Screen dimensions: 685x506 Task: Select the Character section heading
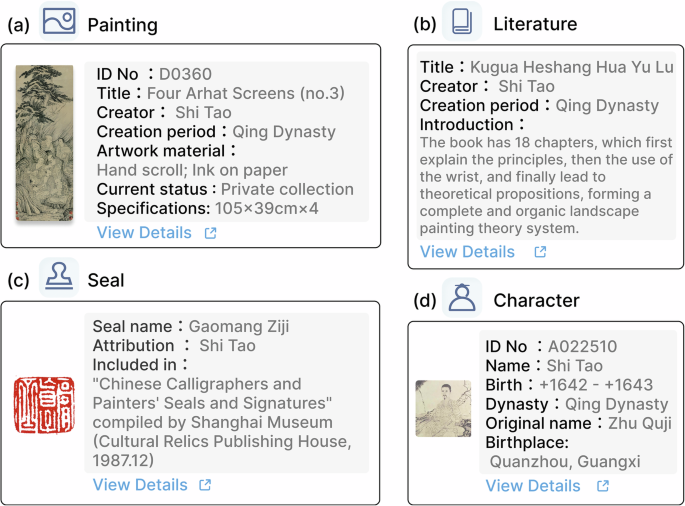(536, 300)
